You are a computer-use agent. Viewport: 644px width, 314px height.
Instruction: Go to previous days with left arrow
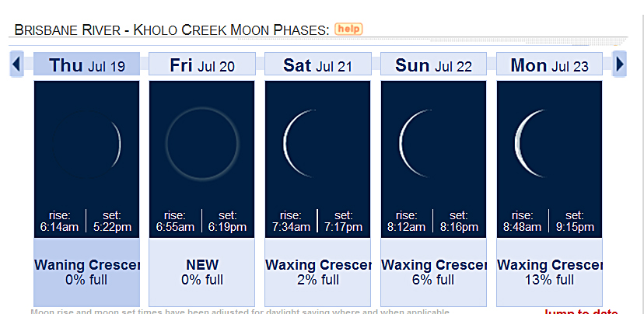point(17,65)
